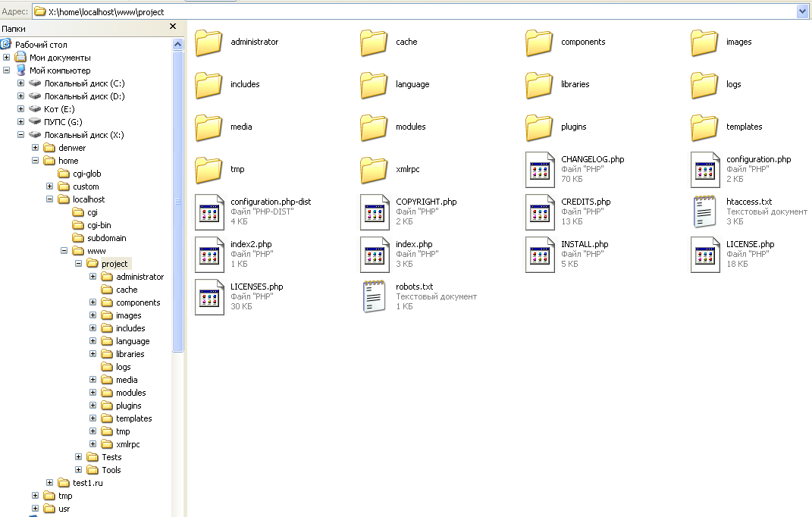
Task: Select the configuration.php file icon
Action: tap(705, 169)
